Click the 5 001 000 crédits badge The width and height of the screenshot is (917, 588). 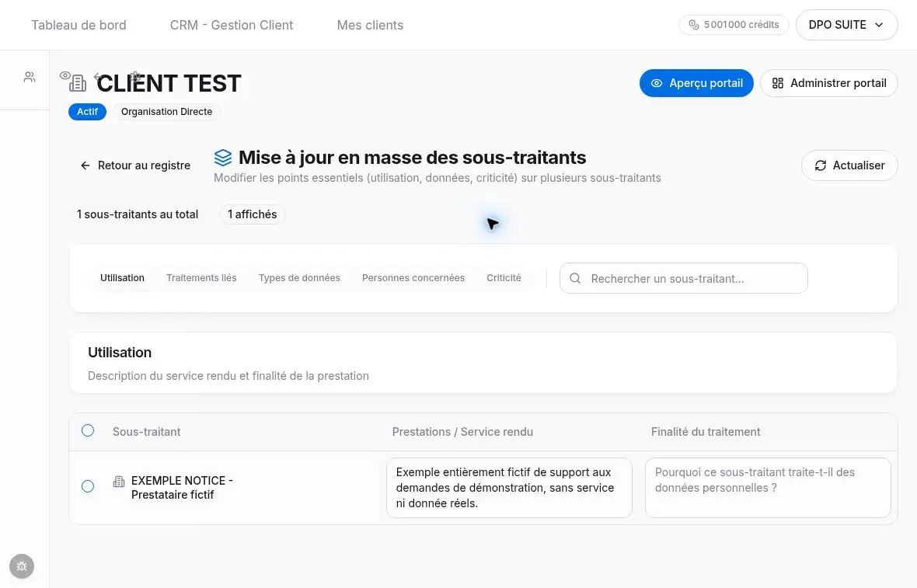pyautogui.click(x=734, y=25)
